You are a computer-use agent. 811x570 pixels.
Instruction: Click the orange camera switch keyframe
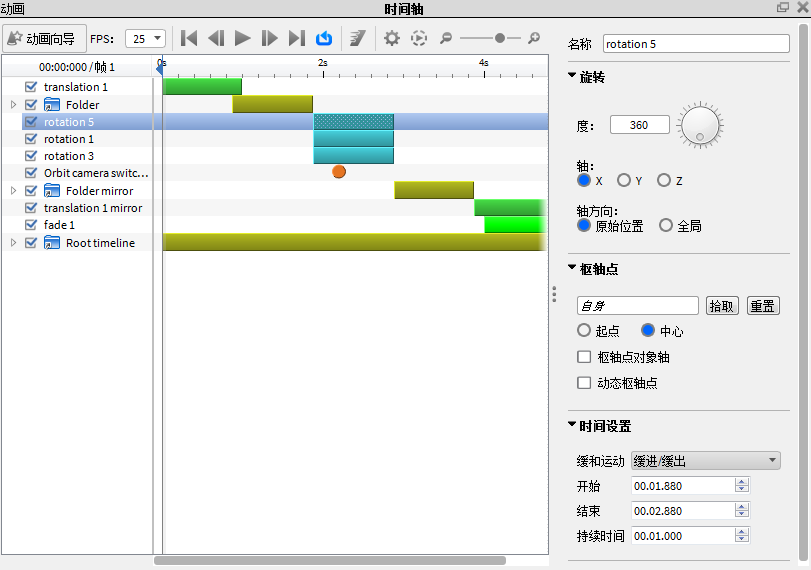click(339, 172)
